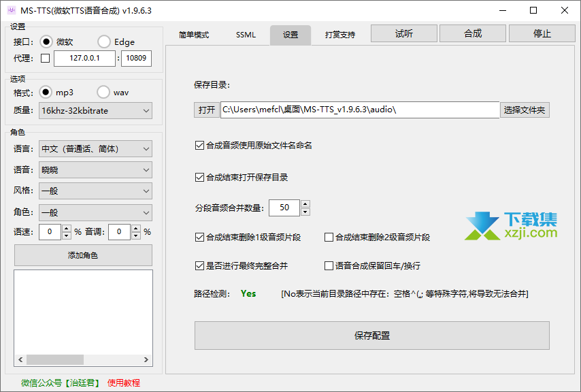Open the 角色 role dropdown

[96, 212]
